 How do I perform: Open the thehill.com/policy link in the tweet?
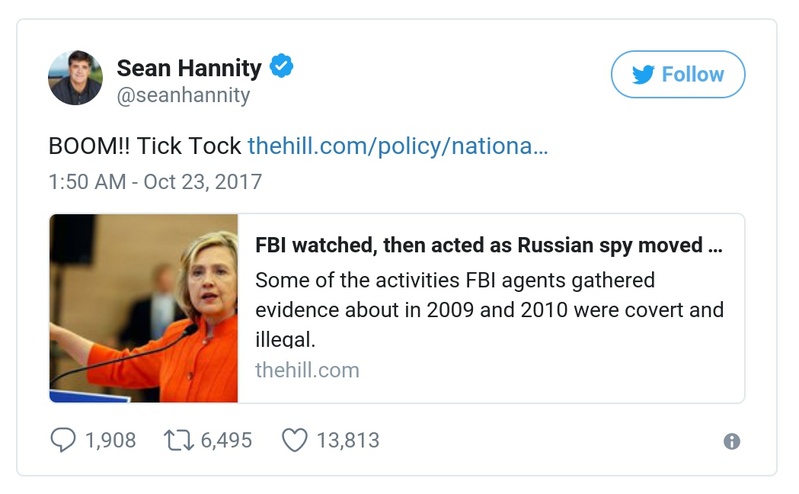[x=398, y=146]
